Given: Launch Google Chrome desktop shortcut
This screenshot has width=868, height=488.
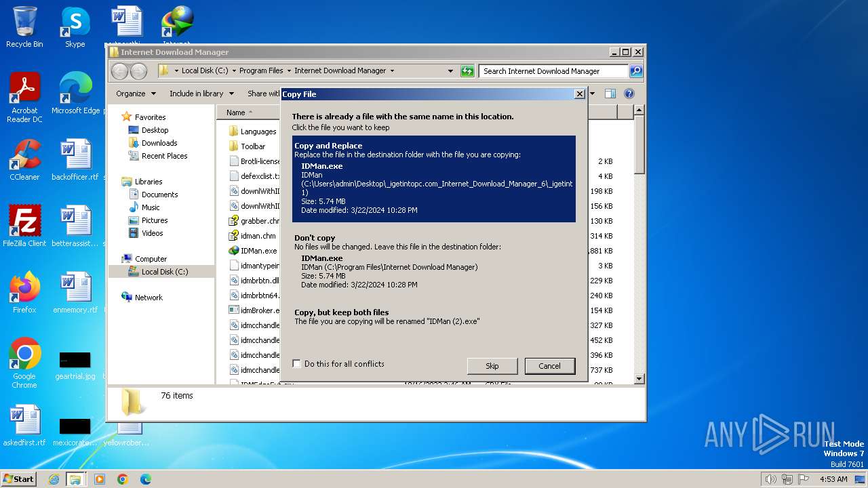Looking at the screenshot, I should [x=24, y=363].
